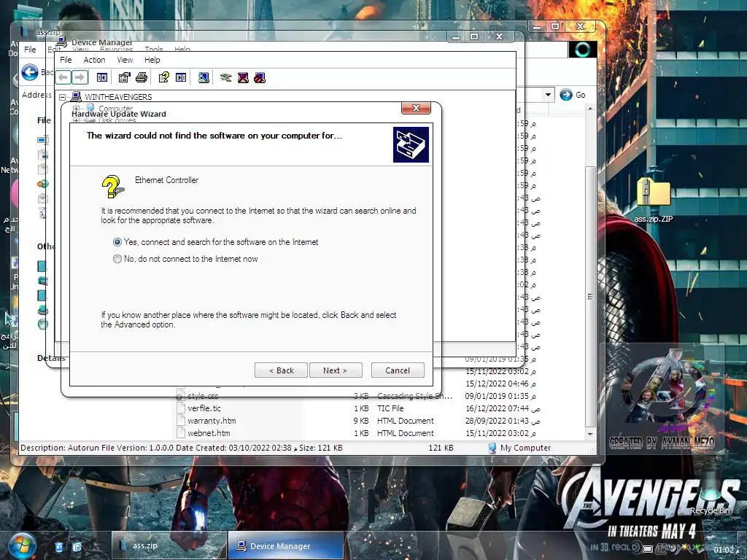Select the verfile.tic file
Screen dimensions: 747x560
click(204, 408)
